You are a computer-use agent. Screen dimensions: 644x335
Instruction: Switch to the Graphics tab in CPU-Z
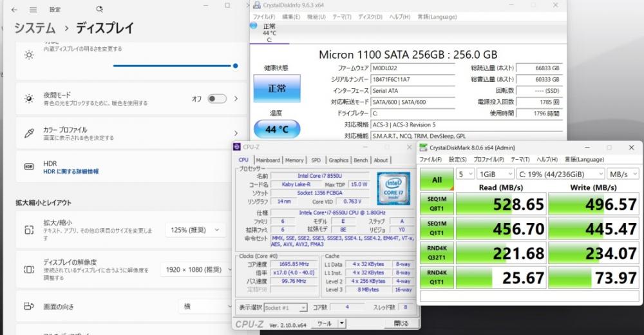[x=339, y=160]
